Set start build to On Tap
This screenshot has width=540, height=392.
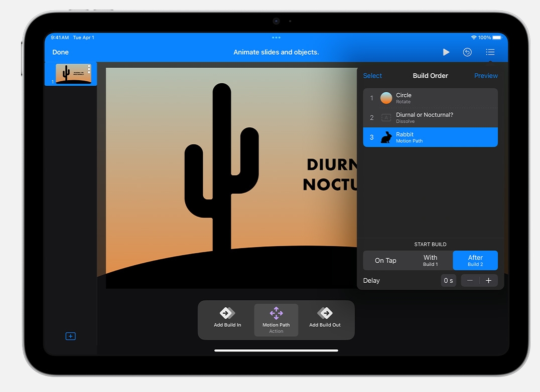(385, 261)
